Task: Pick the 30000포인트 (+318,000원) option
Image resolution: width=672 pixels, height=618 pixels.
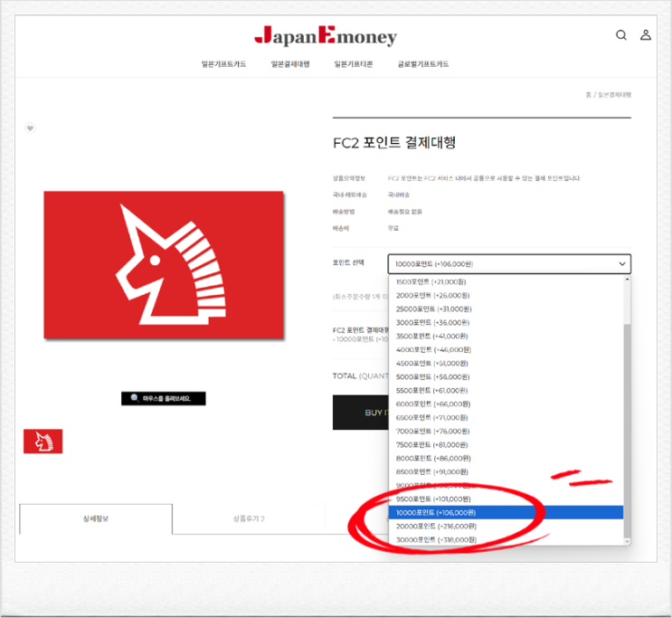Action: point(506,540)
